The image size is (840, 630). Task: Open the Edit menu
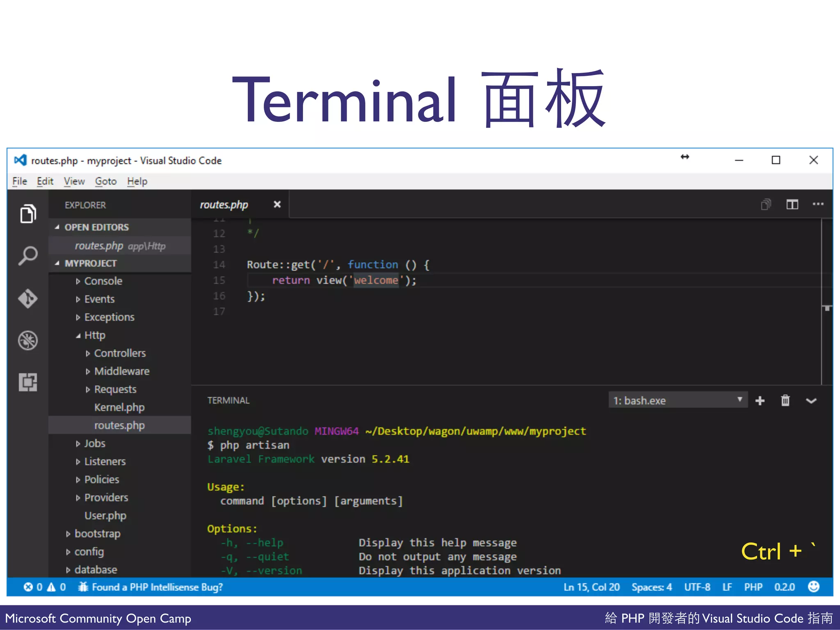(x=45, y=181)
